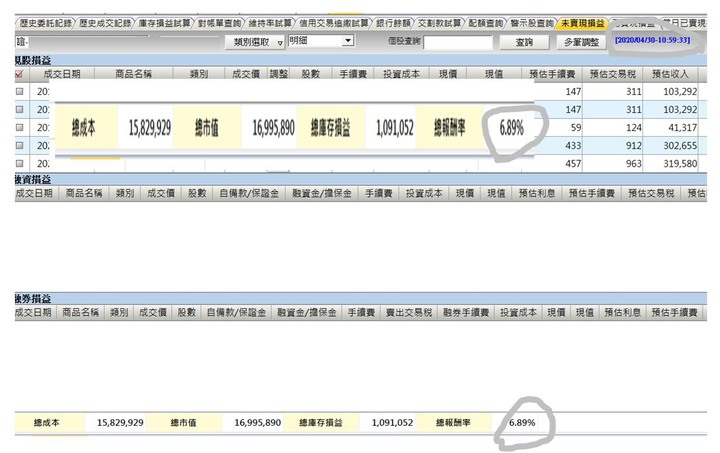Image resolution: width=720 pixels, height=453 pixels.
Task: Switch to the 歷史委託紀錄 tab
Action: click(45, 23)
